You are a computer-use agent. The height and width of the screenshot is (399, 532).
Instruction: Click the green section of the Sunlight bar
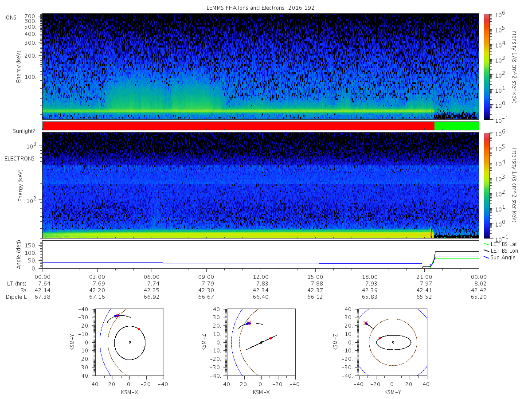point(457,126)
